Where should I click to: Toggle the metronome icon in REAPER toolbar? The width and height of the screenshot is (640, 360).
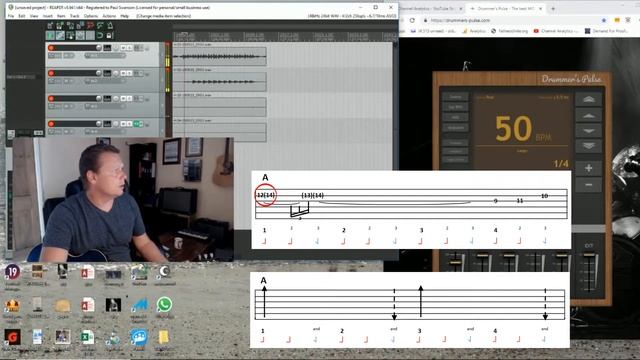[110, 26]
